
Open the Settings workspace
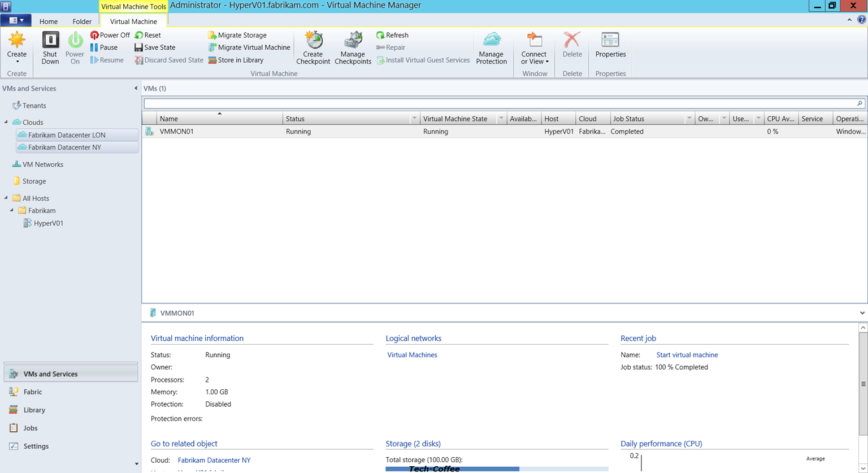point(71,446)
